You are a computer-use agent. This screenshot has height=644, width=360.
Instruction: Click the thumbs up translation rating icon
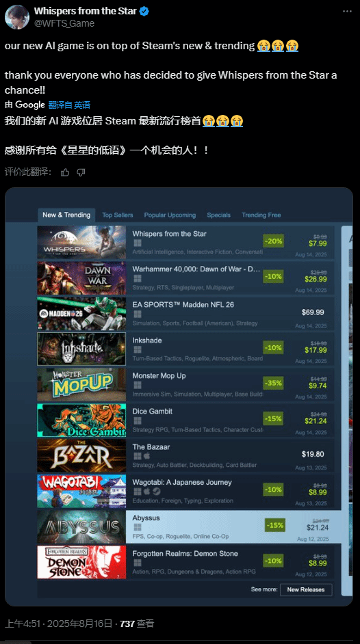click(x=65, y=172)
